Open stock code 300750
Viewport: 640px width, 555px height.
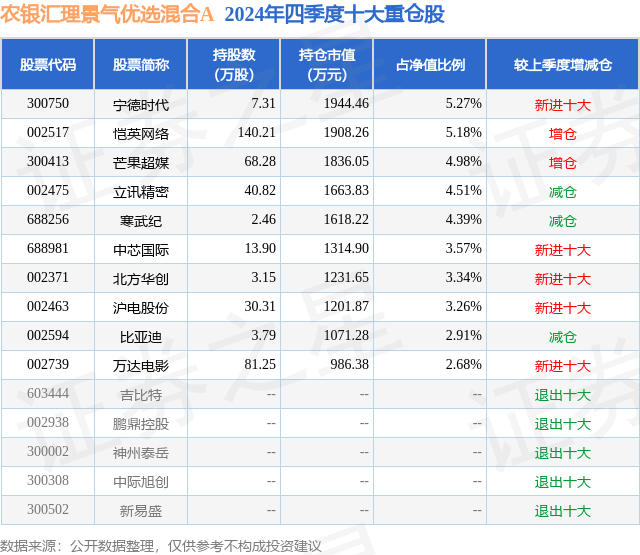[x=48, y=104]
